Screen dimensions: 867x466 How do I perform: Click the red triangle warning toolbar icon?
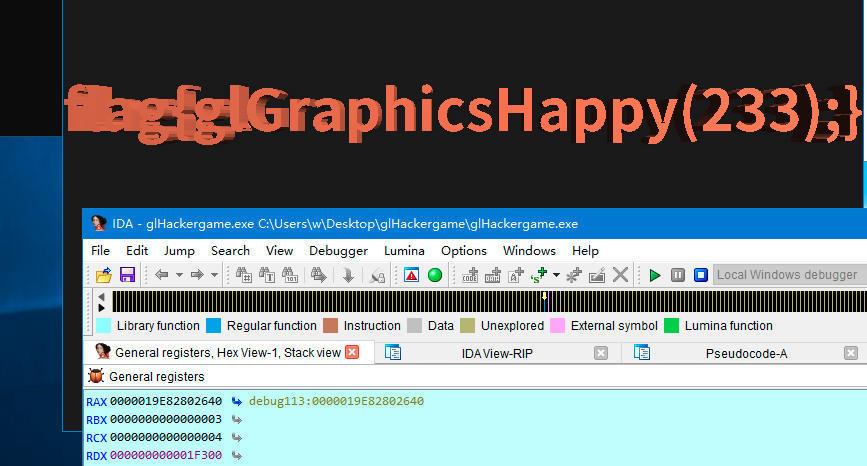411,275
